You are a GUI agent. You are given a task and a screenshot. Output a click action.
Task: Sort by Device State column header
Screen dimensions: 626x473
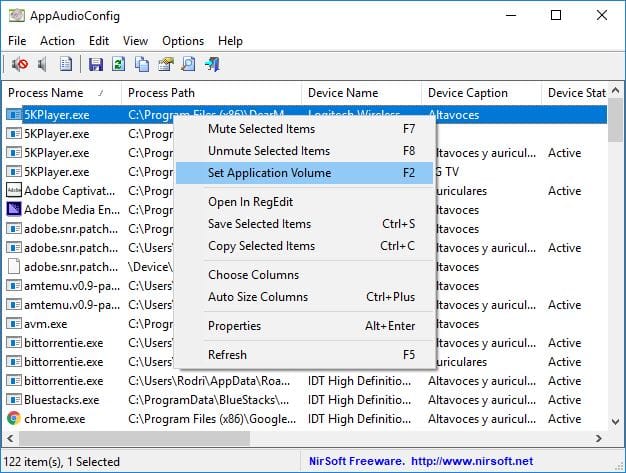click(575, 93)
